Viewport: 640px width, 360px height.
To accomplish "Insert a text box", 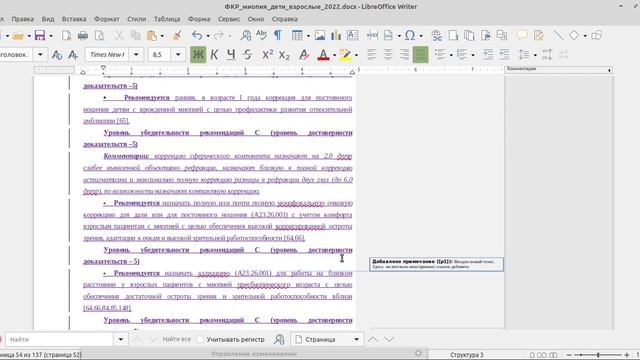I will (352, 36).
